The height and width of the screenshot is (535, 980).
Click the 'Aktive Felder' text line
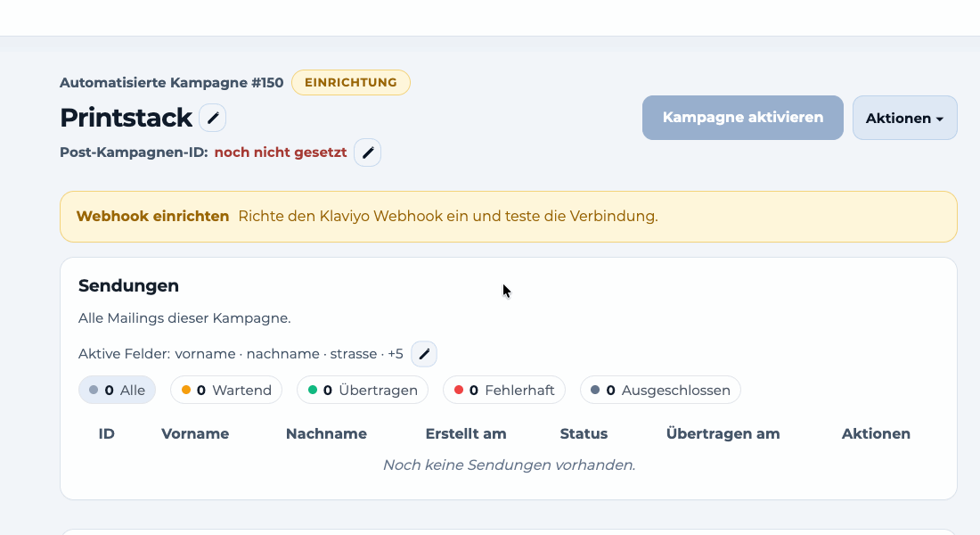241,354
